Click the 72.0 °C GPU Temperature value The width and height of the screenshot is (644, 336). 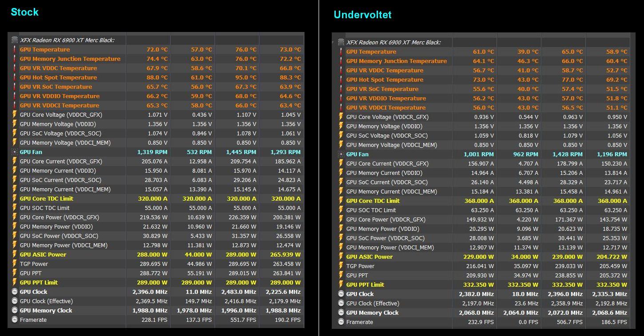coord(157,49)
